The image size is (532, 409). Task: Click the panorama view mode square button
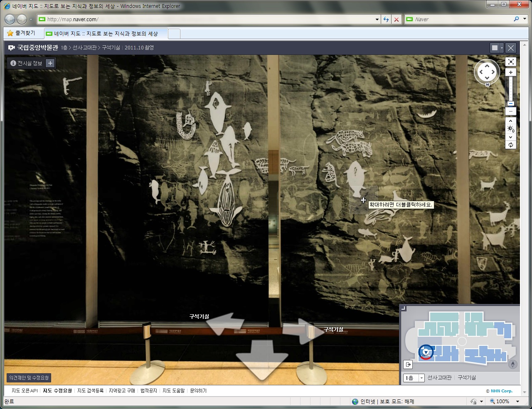coord(495,48)
